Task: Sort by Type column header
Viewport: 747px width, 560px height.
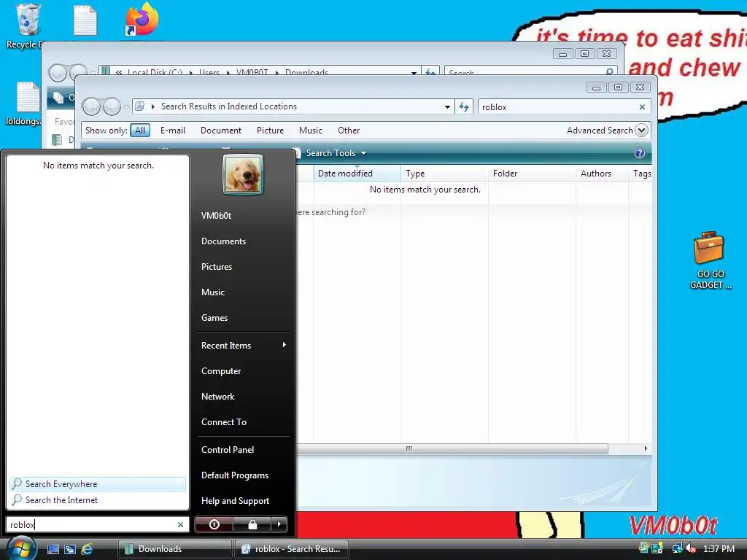Action: coord(444,174)
